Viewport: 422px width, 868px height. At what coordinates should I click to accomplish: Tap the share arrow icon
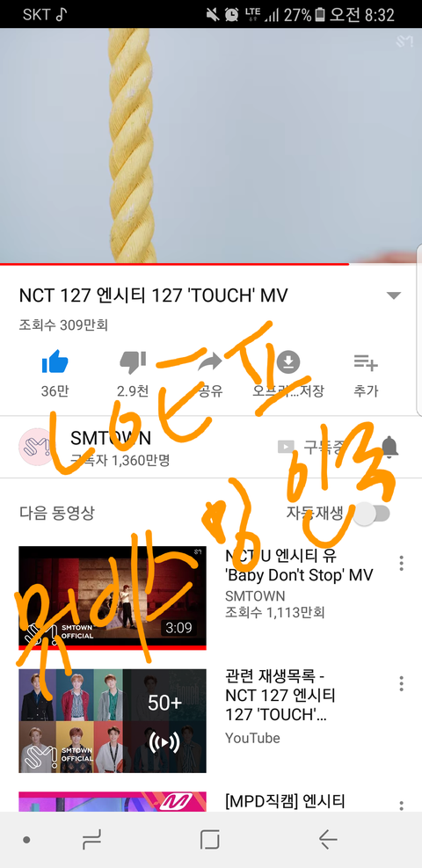point(210,362)
